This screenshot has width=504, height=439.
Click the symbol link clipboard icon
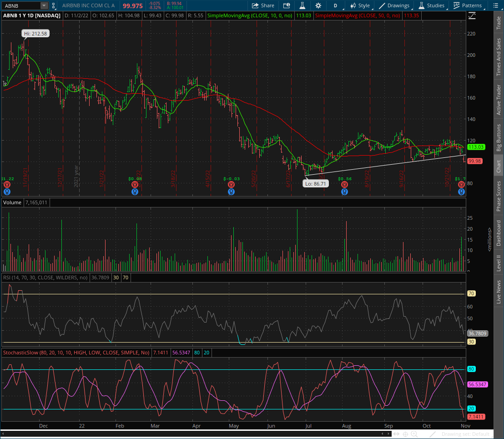click(53, 5)
